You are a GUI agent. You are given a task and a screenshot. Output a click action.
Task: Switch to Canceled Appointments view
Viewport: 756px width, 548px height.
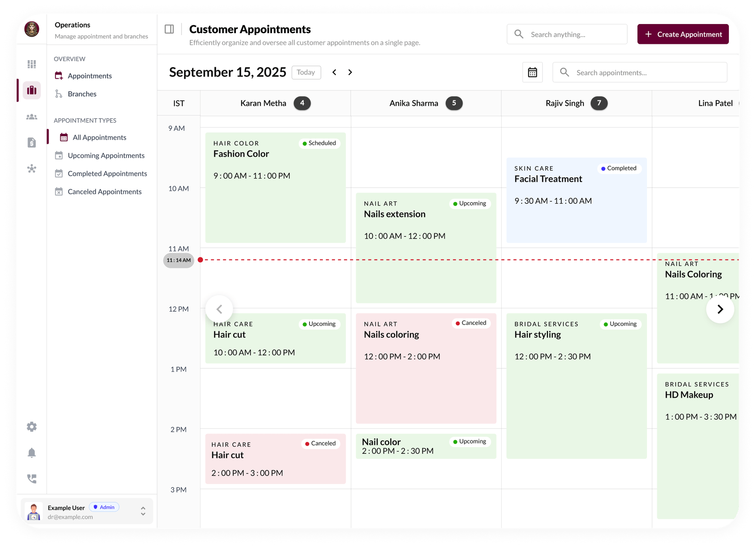click(x=104, y=191)
